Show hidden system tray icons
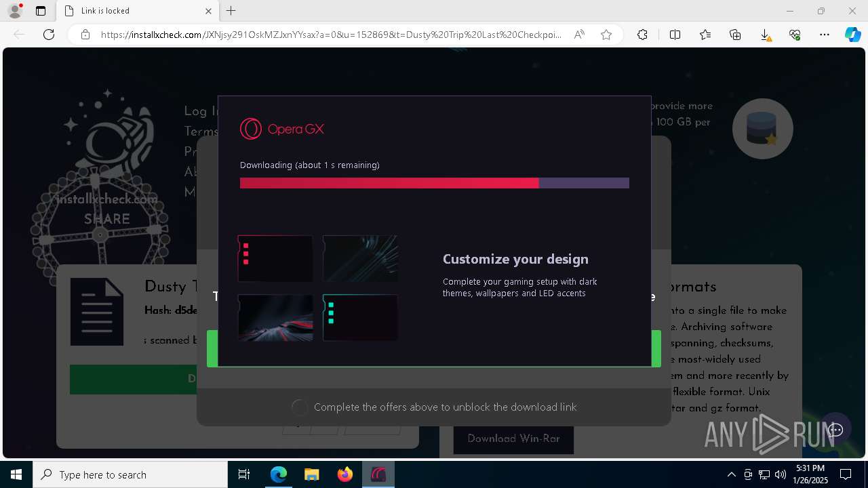This screenshot has height=488, width=868. point(732,474)
